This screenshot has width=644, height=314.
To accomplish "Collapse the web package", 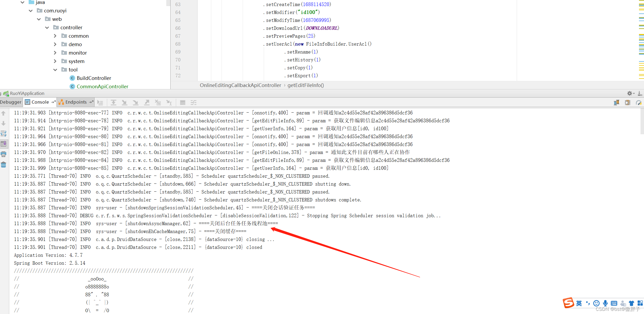I will (39, 19).
